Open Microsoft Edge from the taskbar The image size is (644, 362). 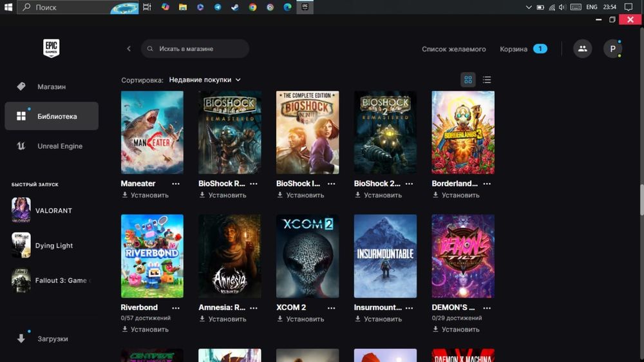(287, 7)
